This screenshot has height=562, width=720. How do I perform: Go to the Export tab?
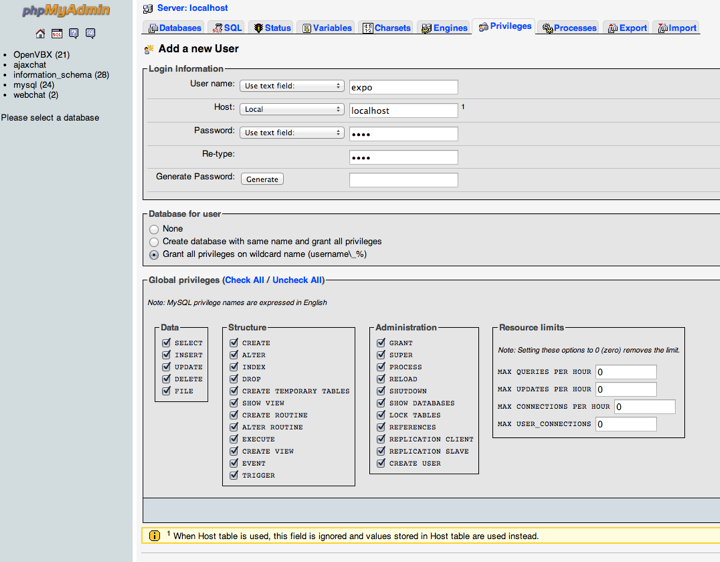[x=627, y=28]
